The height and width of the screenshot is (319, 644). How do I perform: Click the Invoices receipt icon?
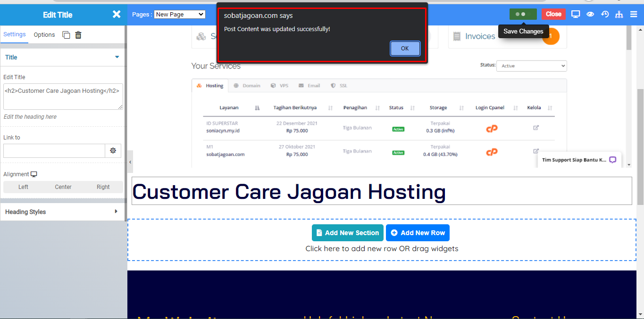click(x=457, y=36)
